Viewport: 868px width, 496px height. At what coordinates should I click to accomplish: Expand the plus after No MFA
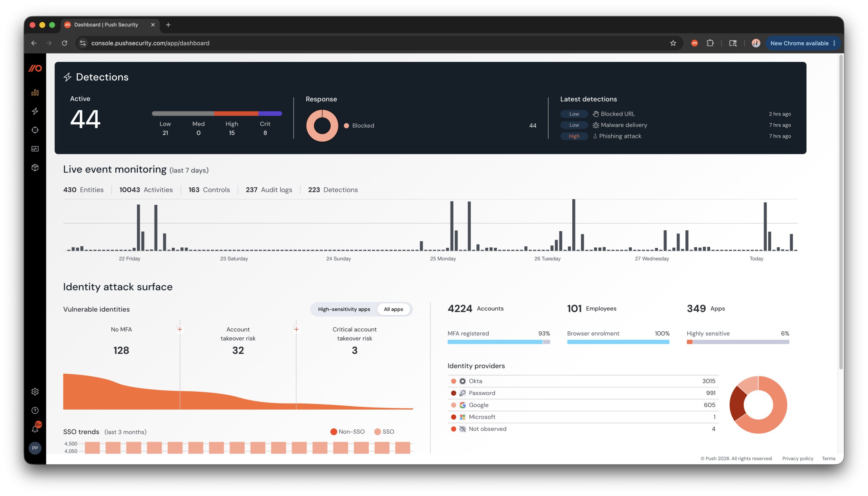click(x=180, y=329)
